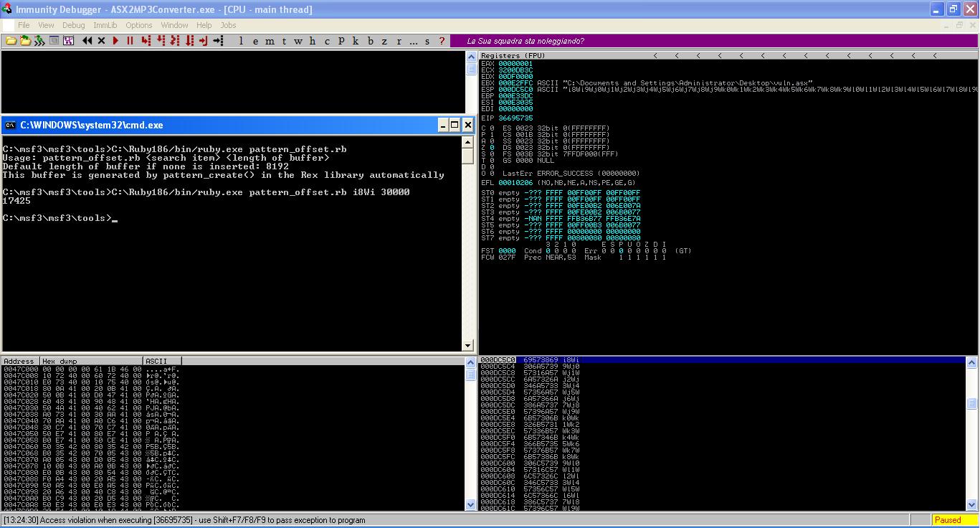Click the stack pane's scrollbar down arrow
This screenshot has height=528, width=980.
click(972, 505)
